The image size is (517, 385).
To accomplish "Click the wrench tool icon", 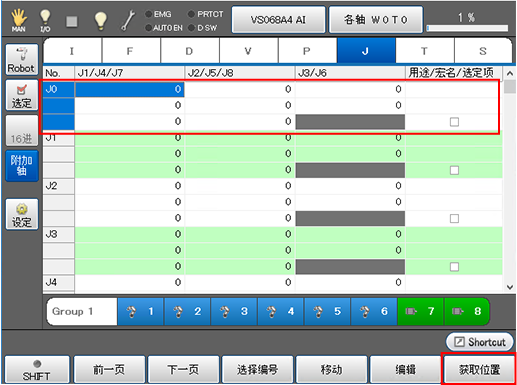I will (x=128, y=21).
